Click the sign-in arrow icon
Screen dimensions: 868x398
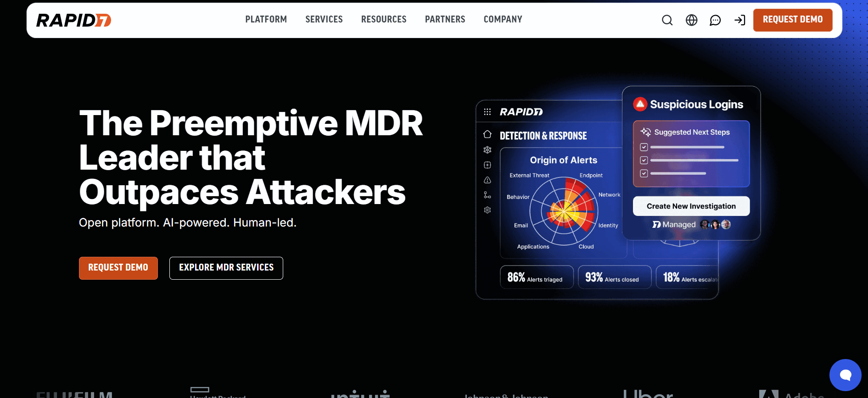click(x=739, y=20)
